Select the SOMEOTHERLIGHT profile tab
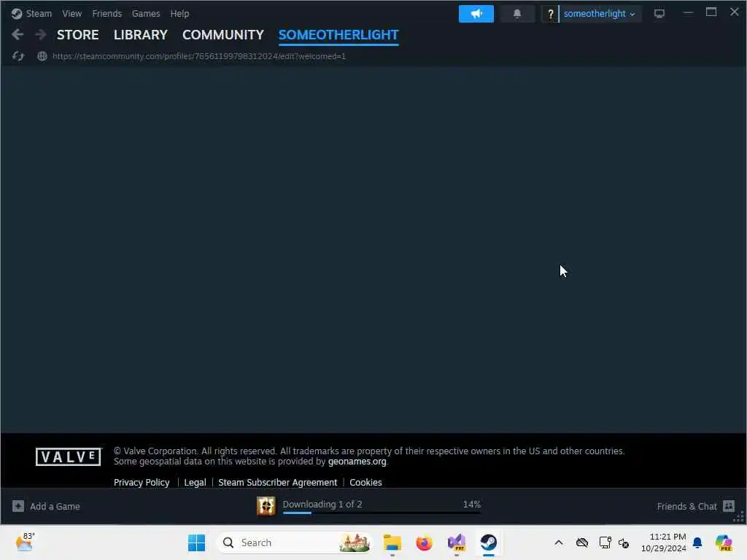The height and width of the screenshot is (560, 747). [338, 35]
